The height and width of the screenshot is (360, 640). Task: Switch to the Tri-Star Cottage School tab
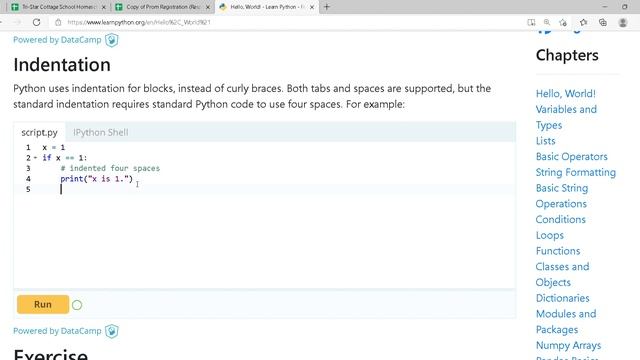[x=58, y=7]
